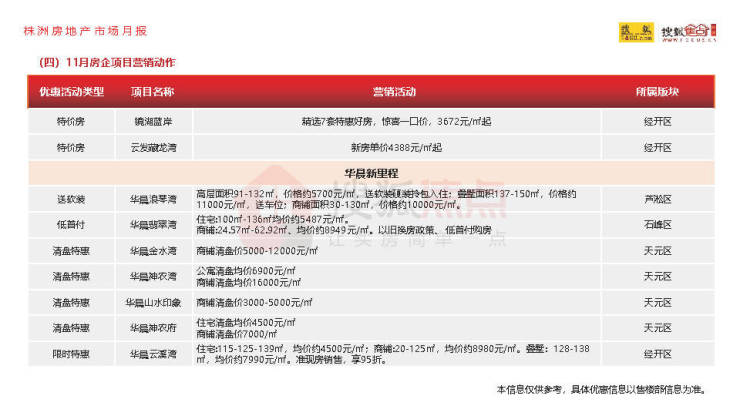Click the 搜狐焦点 logo in header

pos(689,32)
